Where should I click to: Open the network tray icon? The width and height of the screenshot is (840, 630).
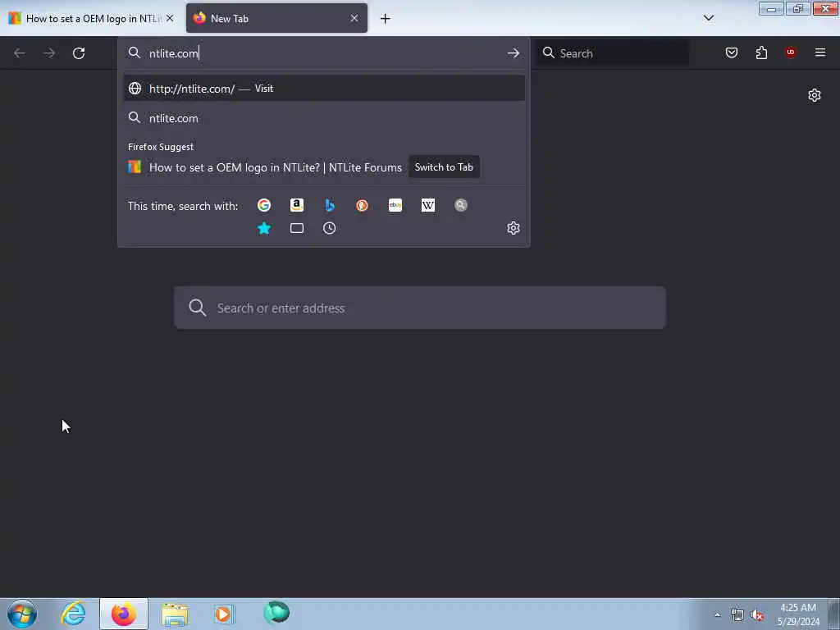tap(737, 614)
